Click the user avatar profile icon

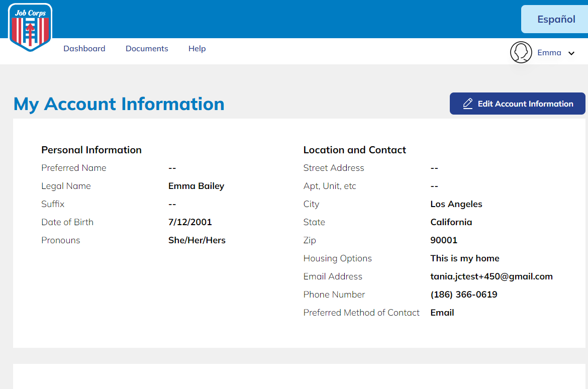[521, 52]
